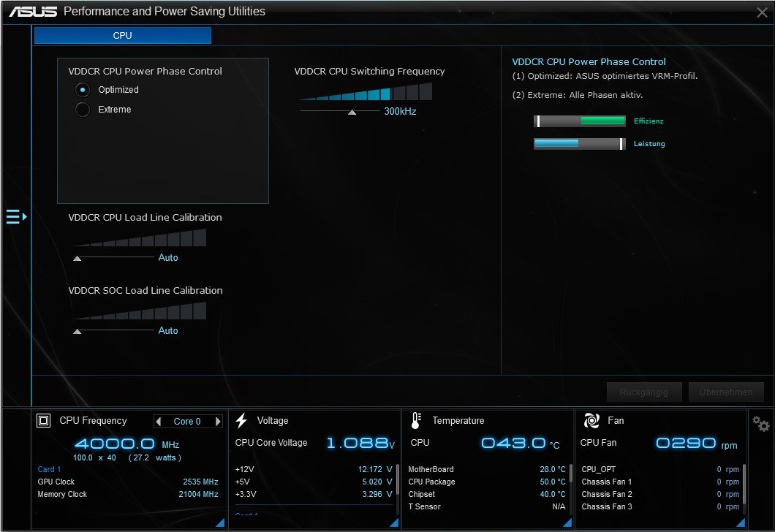Click the Voltage lightning bolt icon

point(241,420)
